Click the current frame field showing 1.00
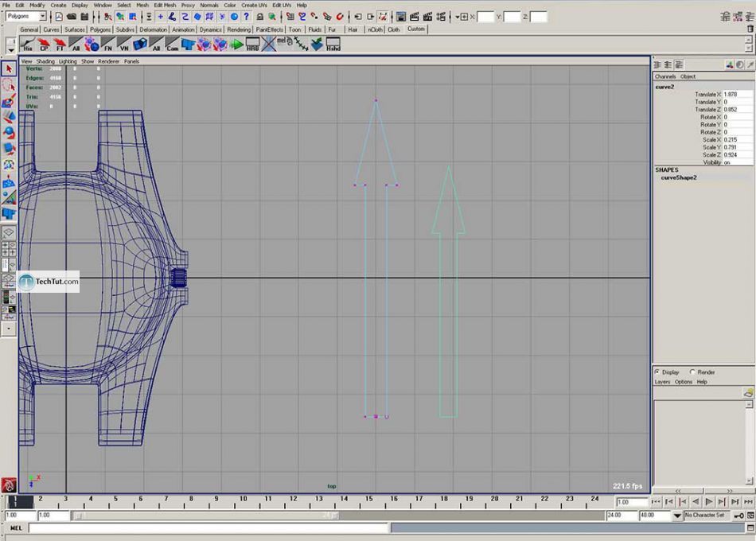 631,502
